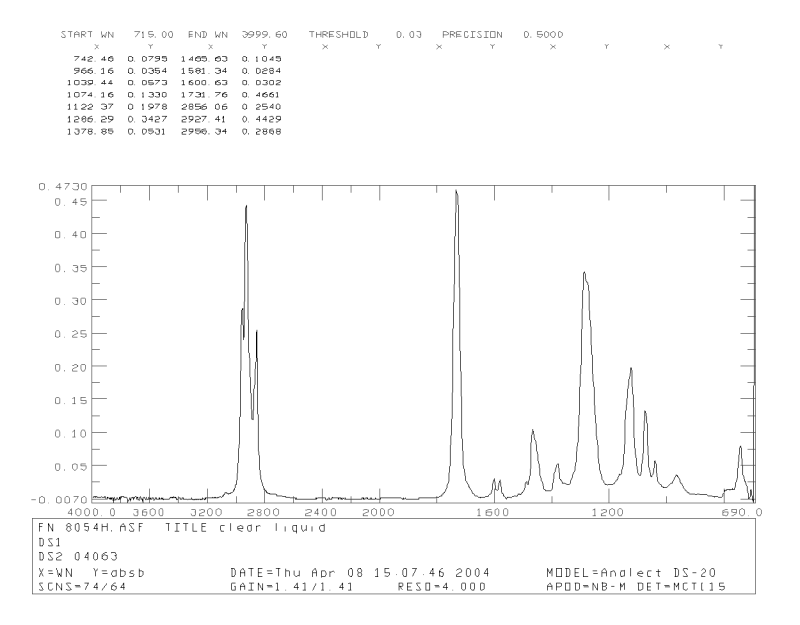Click the 0.25 y-axis label
Image resolution: width=800 pixels, height=625 pixels.
coord(71,335)
